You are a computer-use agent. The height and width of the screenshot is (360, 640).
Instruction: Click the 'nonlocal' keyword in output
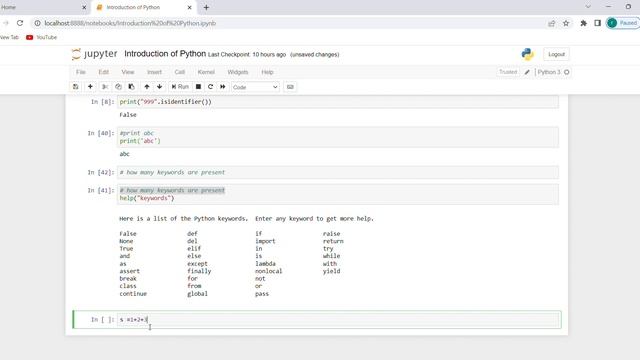[x=269, y=271]
